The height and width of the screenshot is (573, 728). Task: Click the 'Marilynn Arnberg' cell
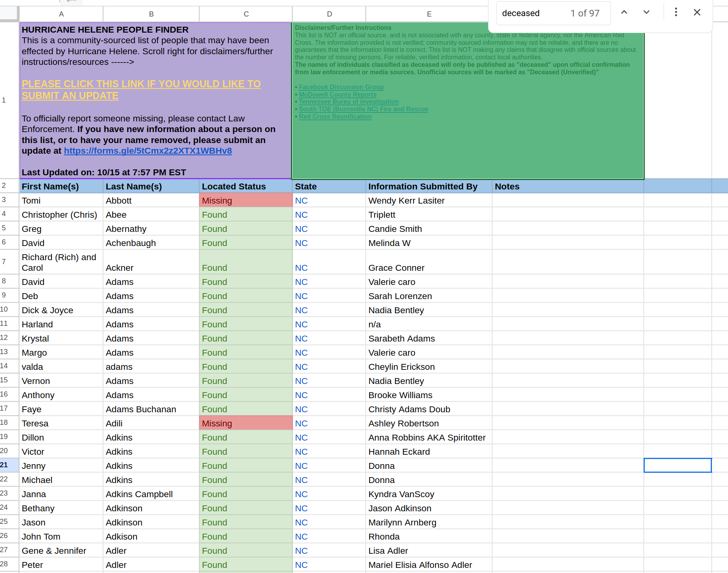(x=429, y=522)
